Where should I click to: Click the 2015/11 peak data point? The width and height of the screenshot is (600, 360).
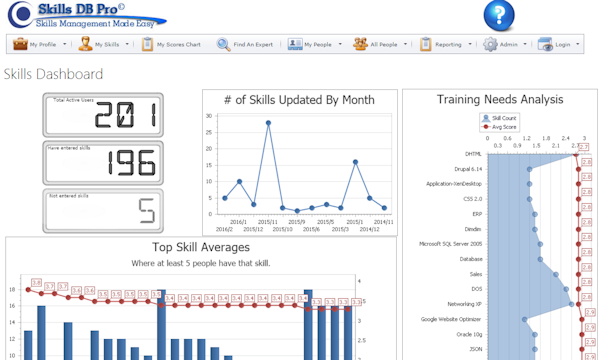tap(268, 123)
